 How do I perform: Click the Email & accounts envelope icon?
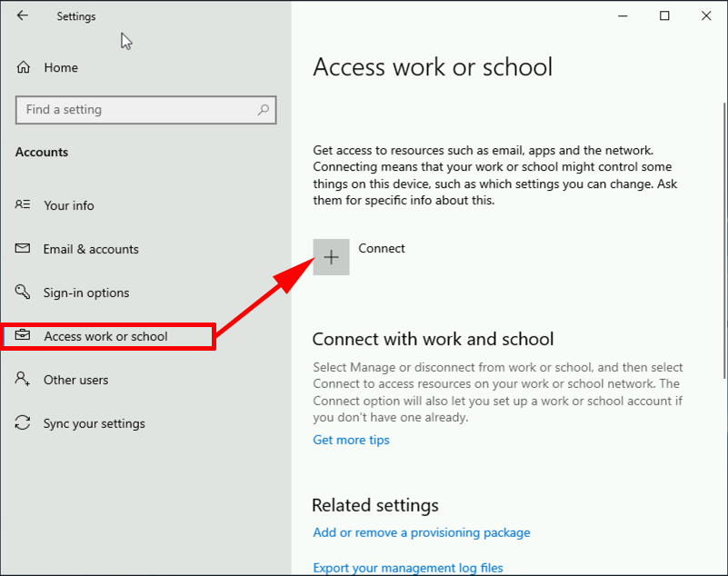tap(23, 248)
